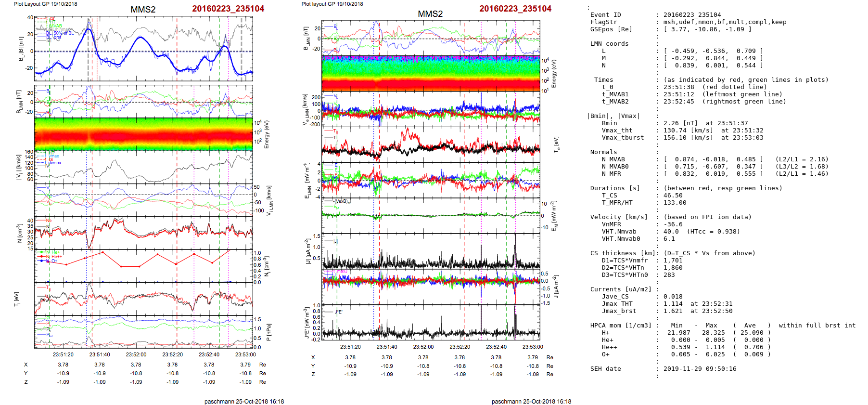Click the P [nPa] pressure plot panel

click(x=143, y=332)
